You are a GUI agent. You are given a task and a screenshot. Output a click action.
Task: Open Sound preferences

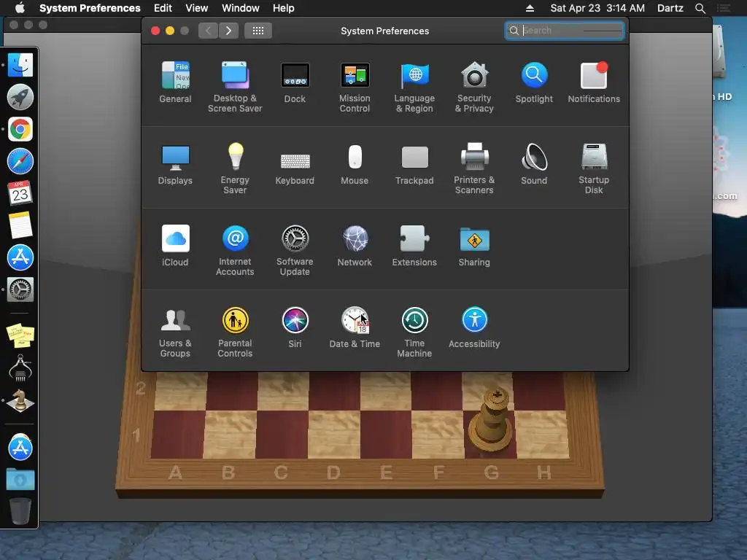[534, 164]
